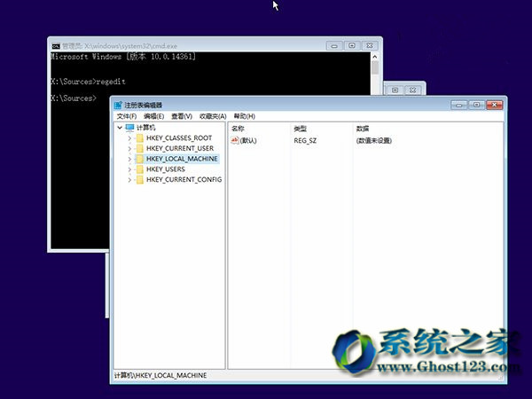Close the hidden window behind Registry Editor
This screenshot has height=399, width=532.
tap(412, 90)
